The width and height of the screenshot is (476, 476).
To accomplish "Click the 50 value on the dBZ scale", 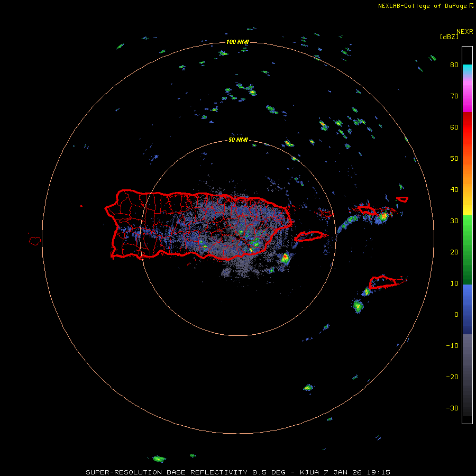I will [454, 159].
